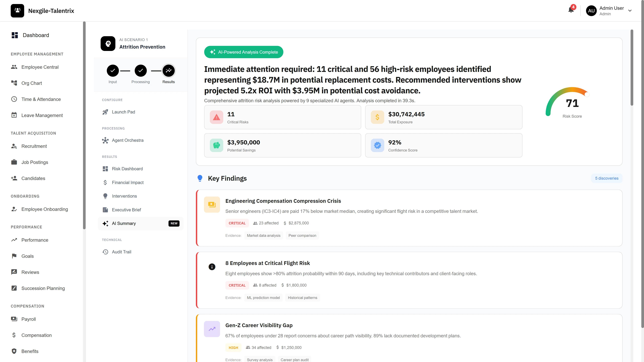The height and width of the screenshot is (362, 644).
Task: Select the Financial Impact dollar icon
Action: (105, 182)
